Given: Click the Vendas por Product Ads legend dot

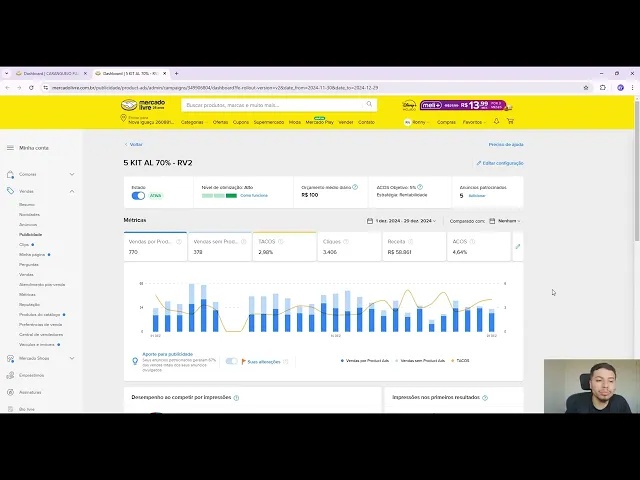Looking at the screenshot, I should tap(342, 361).
